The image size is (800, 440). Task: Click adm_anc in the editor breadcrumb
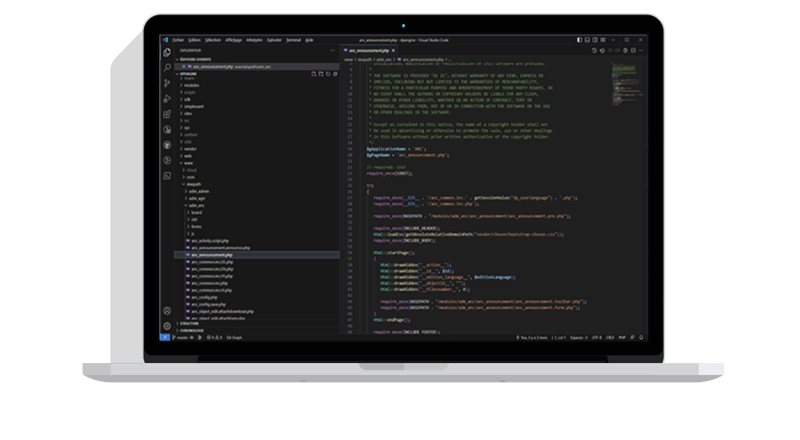(x=384, y=60)
